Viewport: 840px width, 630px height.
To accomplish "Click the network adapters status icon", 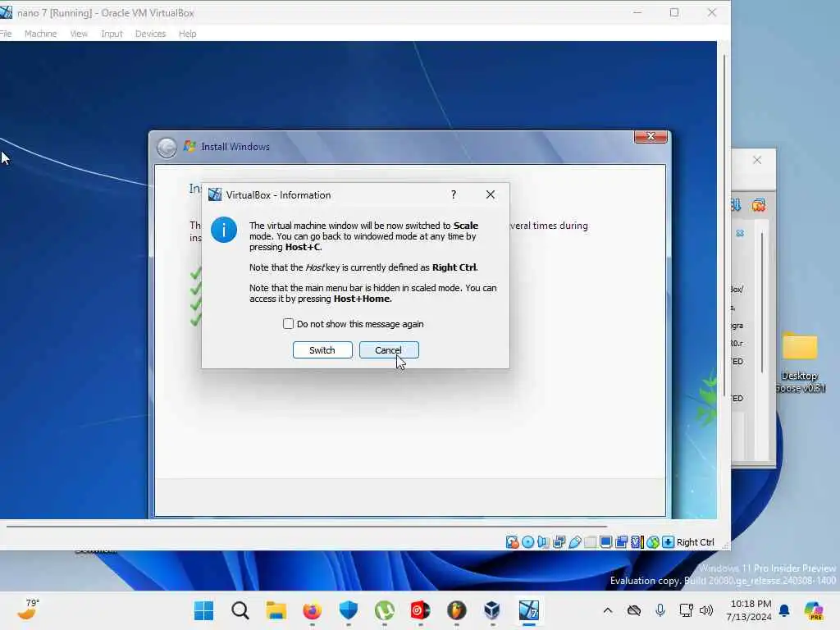I will point(559,542).
